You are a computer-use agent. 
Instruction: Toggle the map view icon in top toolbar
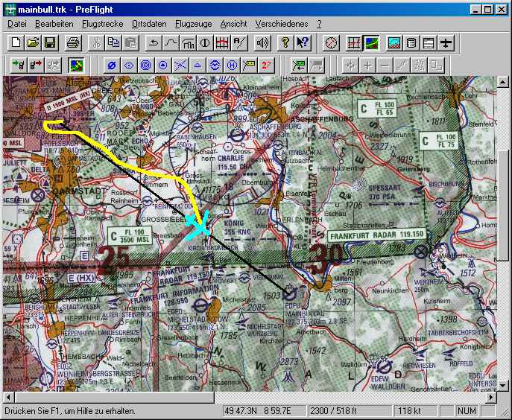click(x=371, y=42)
